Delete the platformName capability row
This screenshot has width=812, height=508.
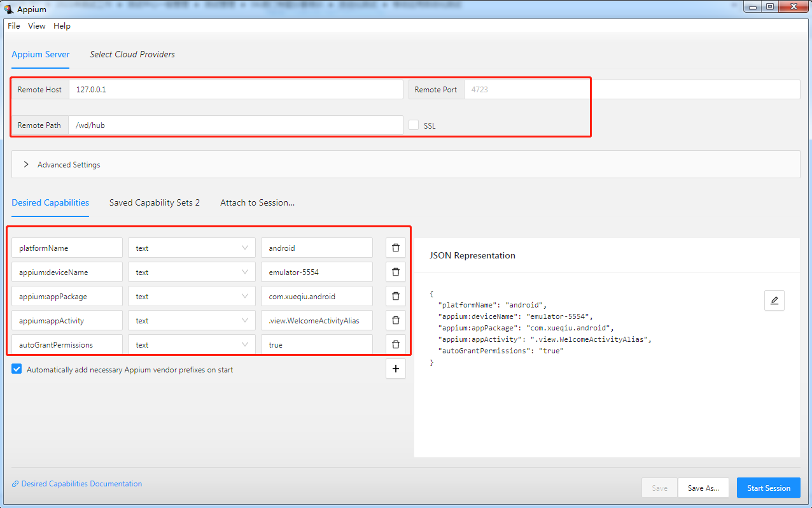tap(395, 248)
